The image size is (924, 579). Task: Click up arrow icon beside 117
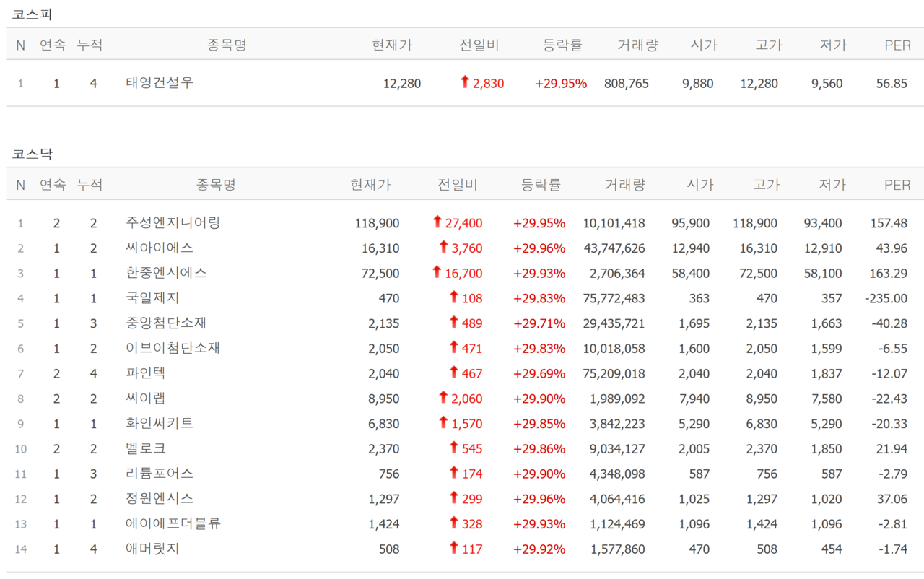454,548
